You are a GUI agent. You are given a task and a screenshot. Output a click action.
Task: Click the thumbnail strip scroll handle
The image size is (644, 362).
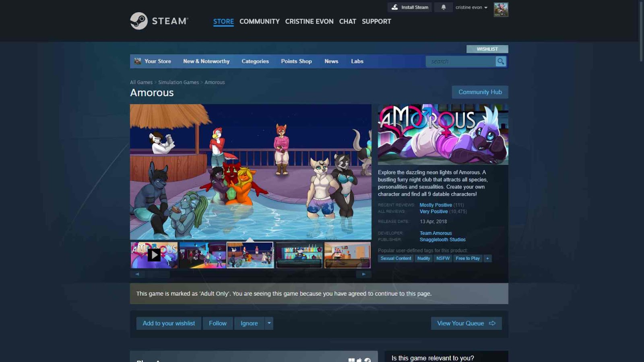[x=158, y=274]
